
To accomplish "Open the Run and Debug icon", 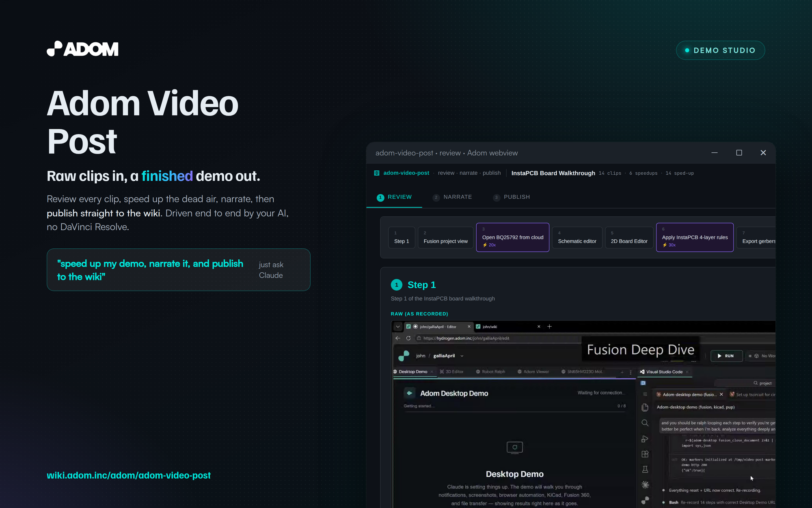I will click(x=645, y=439).
